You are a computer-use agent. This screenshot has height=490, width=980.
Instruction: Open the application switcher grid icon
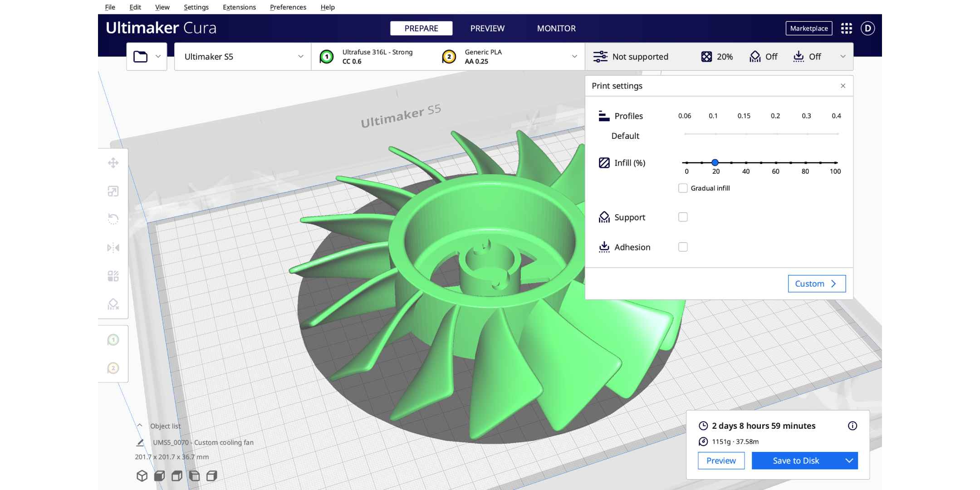click(846, 28)
